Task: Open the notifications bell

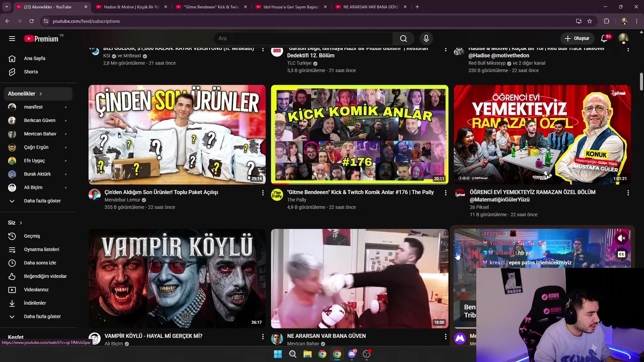Action: (x=605, y=38)
